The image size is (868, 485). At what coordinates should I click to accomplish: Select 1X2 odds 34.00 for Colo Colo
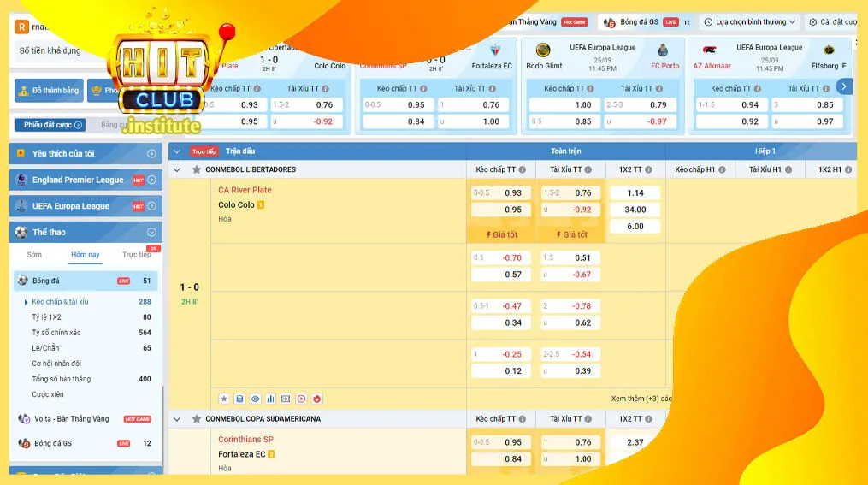point(635,210)
